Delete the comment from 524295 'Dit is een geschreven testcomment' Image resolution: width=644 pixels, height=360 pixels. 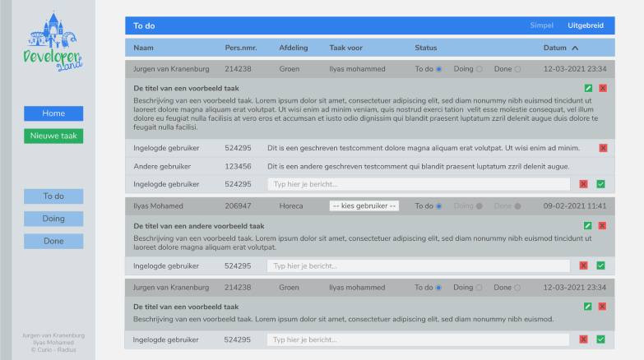coord(603,148)
